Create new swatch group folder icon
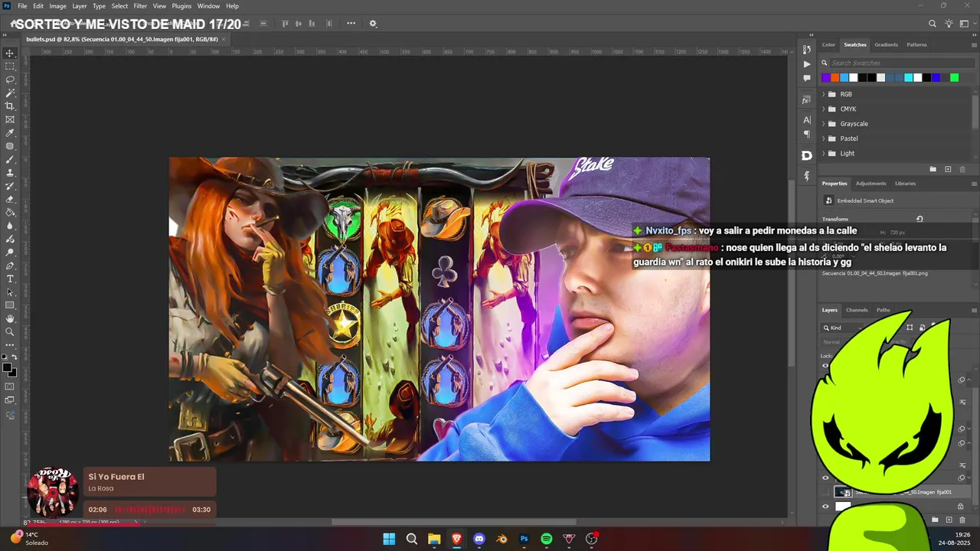This screenshot has height=551, width=980. (933, 169)
